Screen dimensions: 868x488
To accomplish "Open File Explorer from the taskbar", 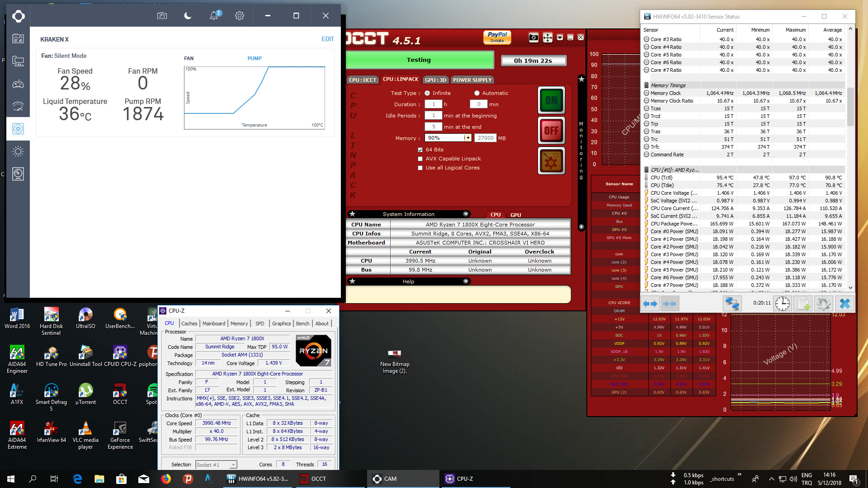I will coord(99,479).
